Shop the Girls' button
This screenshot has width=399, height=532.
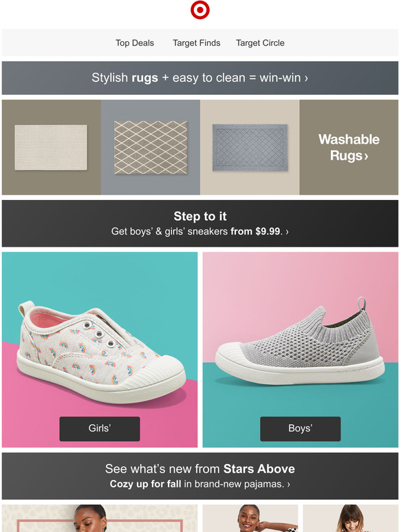100,428
